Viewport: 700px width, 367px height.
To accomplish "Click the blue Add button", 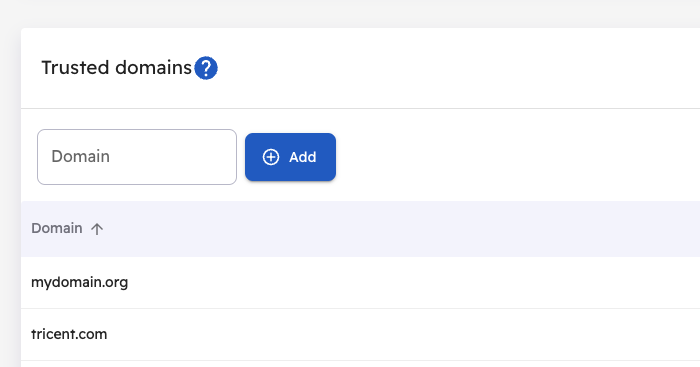I will (x=290, y=157).
